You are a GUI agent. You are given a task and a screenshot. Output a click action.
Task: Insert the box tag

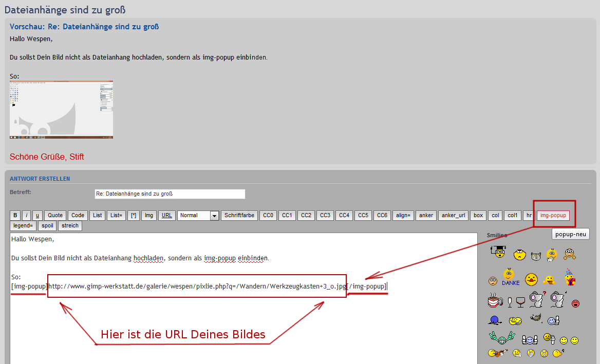[x=478, y=215]
